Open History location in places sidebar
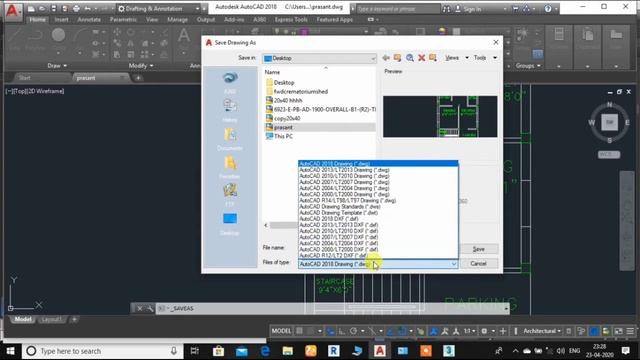This screenshot has width=640, height=360. point(230,110)
